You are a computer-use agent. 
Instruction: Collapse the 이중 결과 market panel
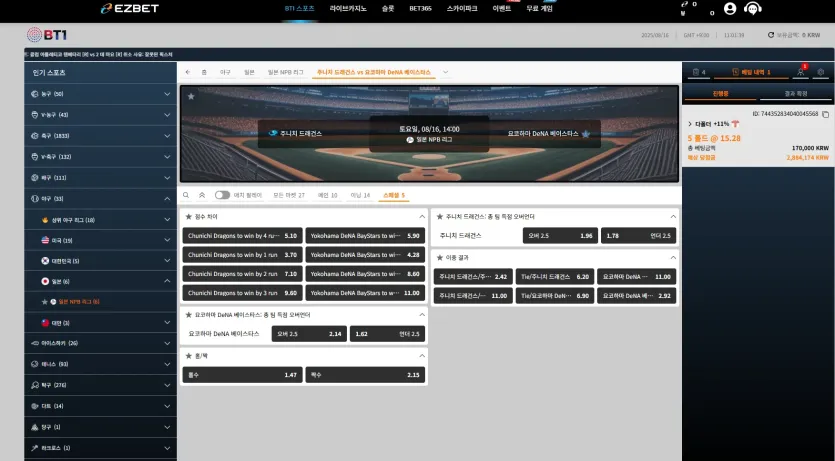[x=673, y=258]
